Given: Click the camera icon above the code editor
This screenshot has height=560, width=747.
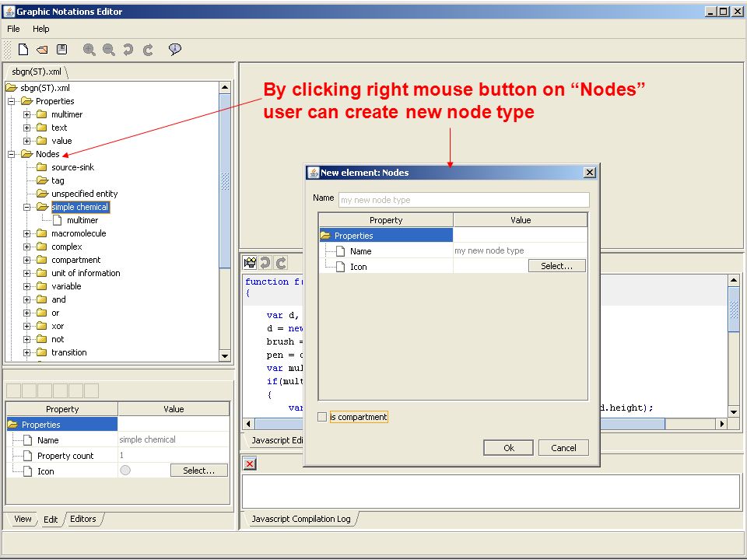Looking at the screenshot, I should [250, 262].
